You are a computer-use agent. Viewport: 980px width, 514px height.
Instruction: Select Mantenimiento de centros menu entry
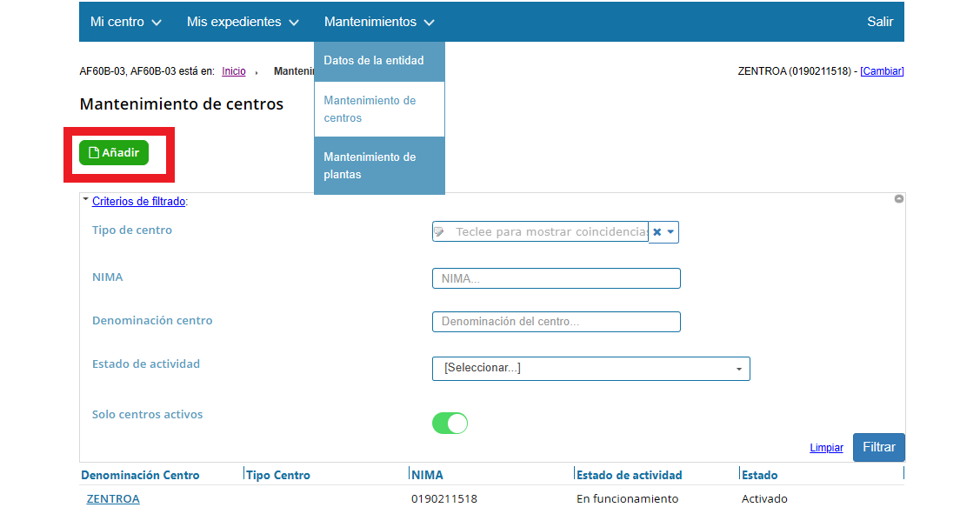(x=370, y=109)
